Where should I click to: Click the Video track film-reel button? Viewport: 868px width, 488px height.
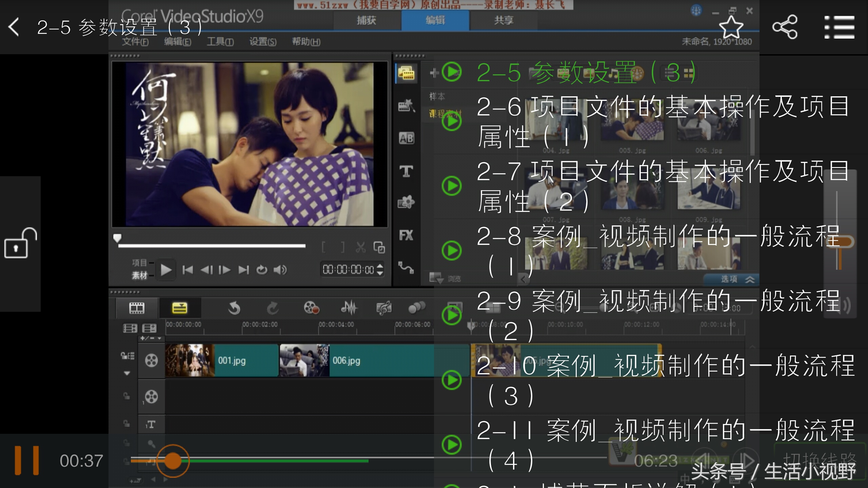151,360
